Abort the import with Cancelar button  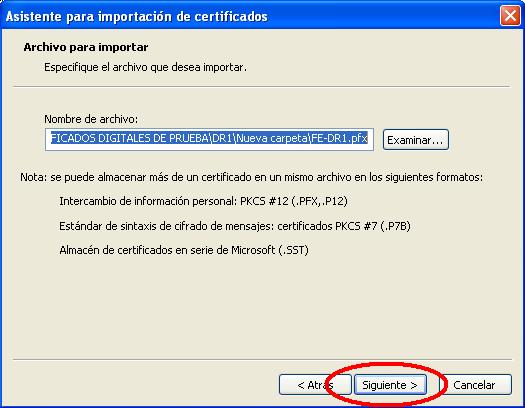(x=474, y=385)
